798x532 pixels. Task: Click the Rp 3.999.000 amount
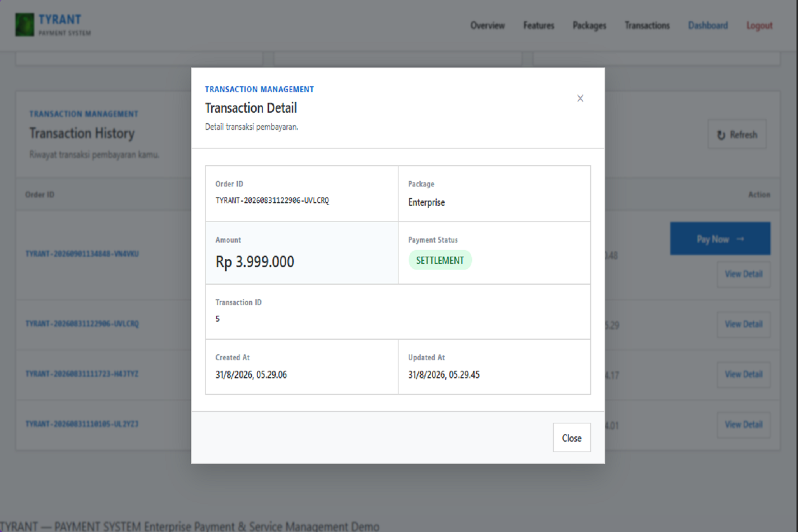pyautogui.click(x=255, y=261)
